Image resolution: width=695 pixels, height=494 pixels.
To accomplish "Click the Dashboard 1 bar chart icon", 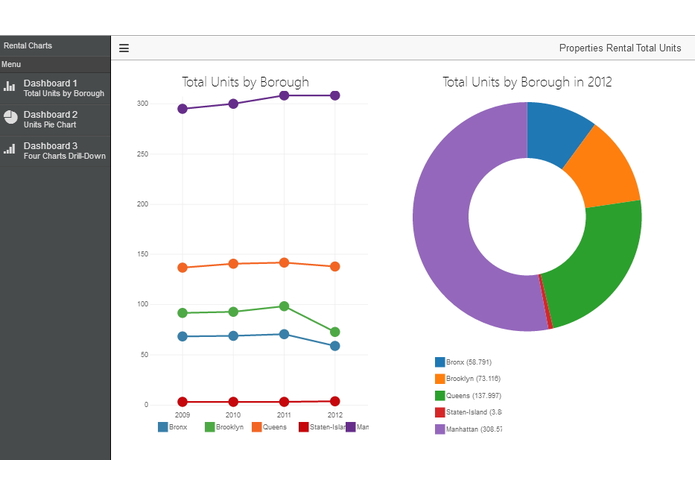I will [9, 86].
